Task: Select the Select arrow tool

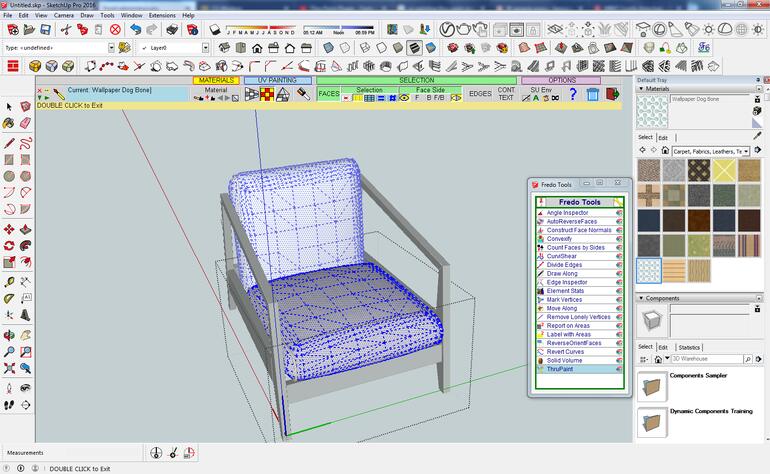Action: pyautogui.click(x=9, y=107)
